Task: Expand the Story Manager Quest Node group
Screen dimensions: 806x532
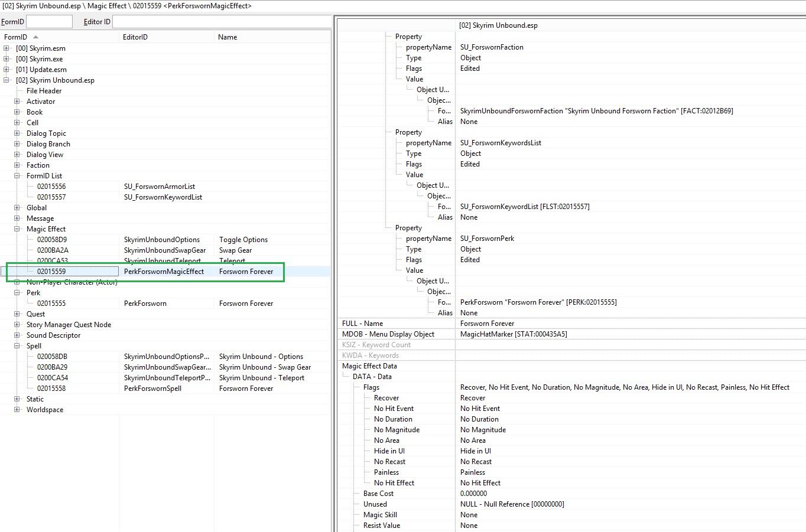Action: [17, 325]
